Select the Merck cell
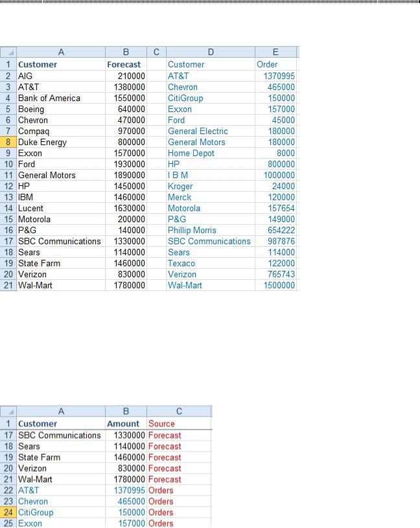This screenshot has height=528, width=420. point(211,198)
